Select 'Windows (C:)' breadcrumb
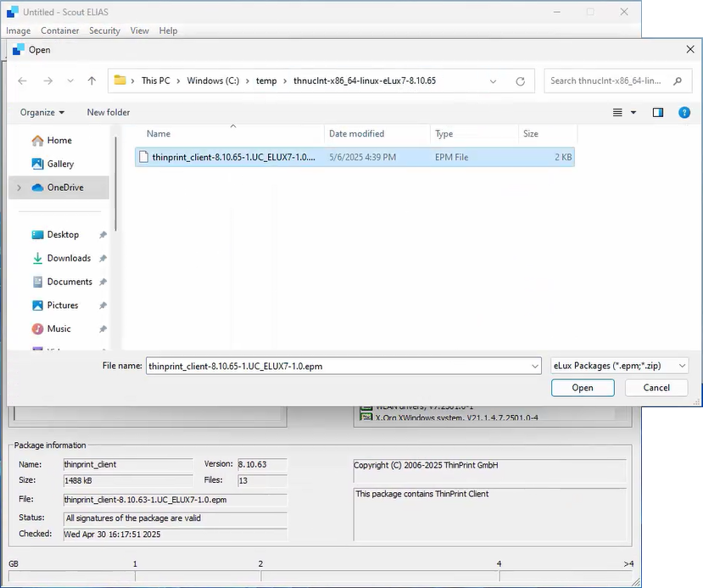 click(x=213, y=81)
